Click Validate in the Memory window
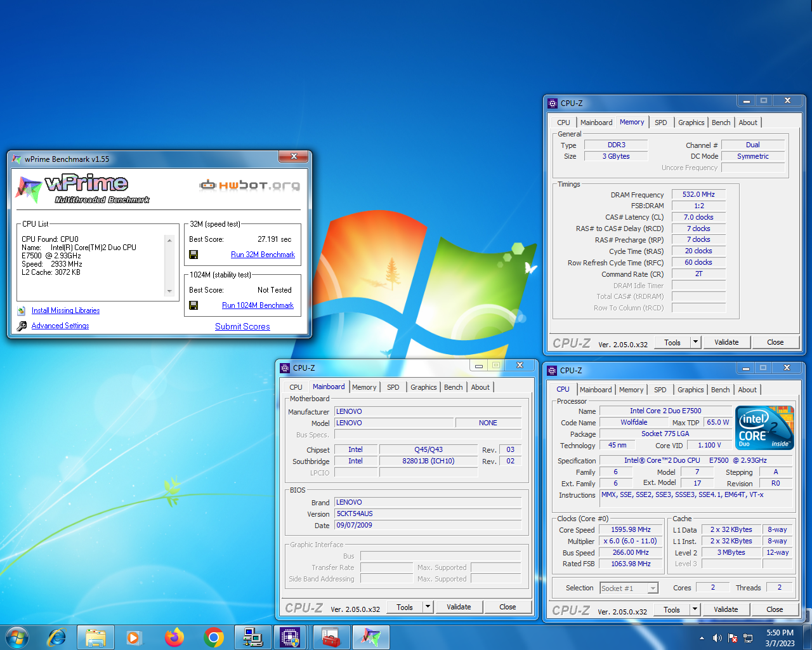This screenshot has width=812, height=650. 726,342
